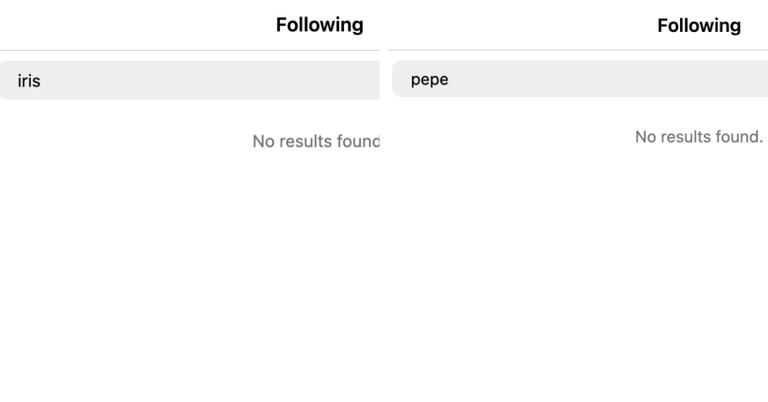Select the word "iris" in search bar
The height and width of the screenshot is (402, 768).
pyautogui.click(x=29, y=80)
